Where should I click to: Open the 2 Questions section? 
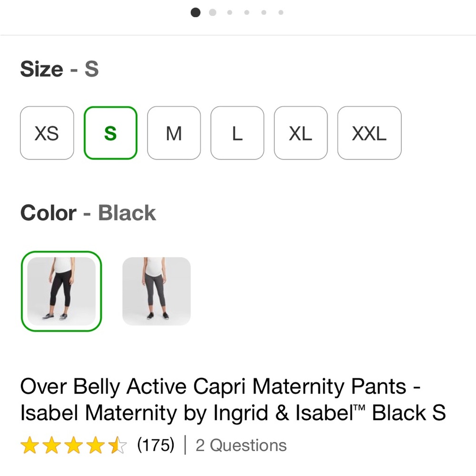click(x=240, y=445)
